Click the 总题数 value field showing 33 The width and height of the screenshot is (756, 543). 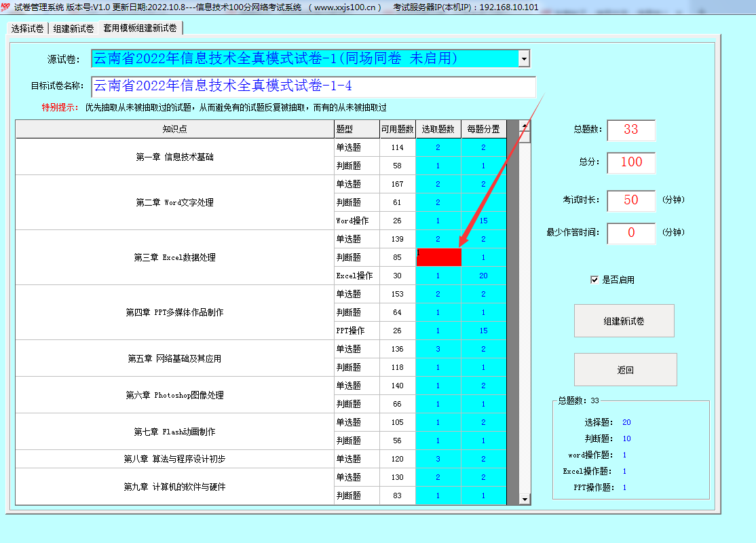tap(631, 130)
